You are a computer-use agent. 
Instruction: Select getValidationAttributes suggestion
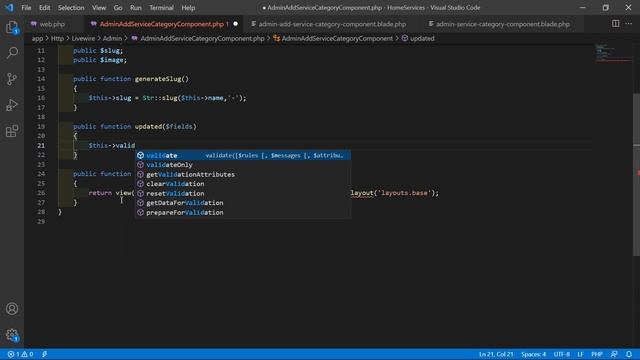[x=242, y=174]
